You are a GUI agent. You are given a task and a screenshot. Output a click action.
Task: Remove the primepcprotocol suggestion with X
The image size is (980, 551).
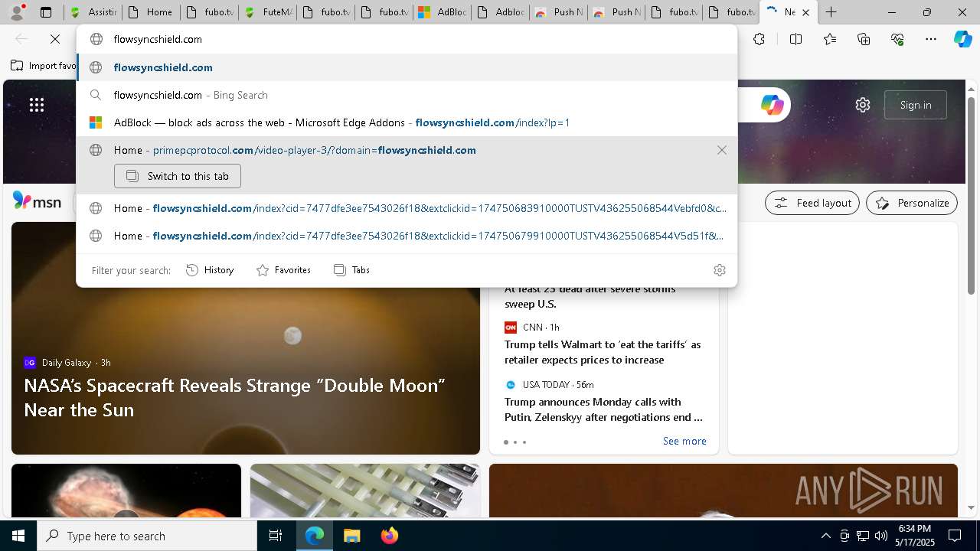coord(721,150)
